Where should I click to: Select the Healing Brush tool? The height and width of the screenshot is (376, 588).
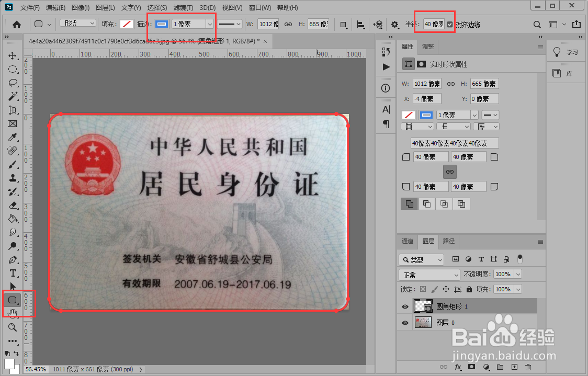[x=13, y=151]
